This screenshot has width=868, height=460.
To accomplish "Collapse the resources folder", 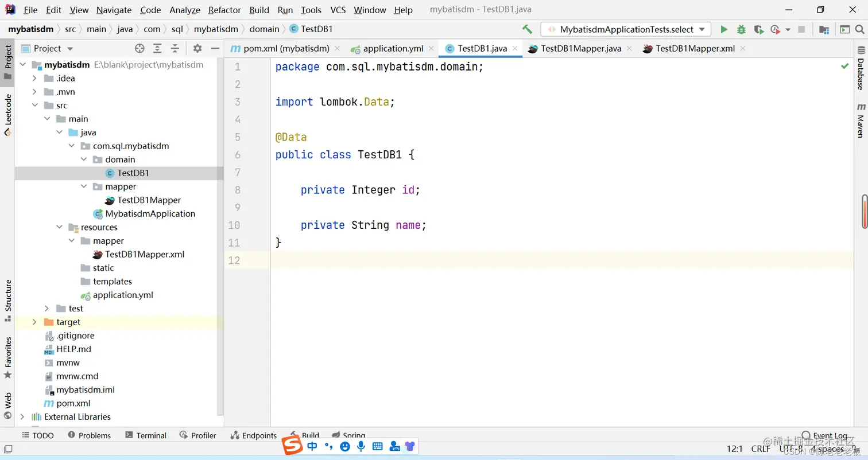I will (59, 227).
